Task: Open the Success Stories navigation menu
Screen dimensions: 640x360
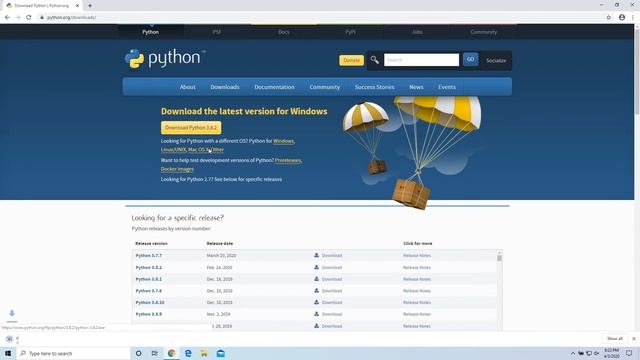Action: pos(375,87)
